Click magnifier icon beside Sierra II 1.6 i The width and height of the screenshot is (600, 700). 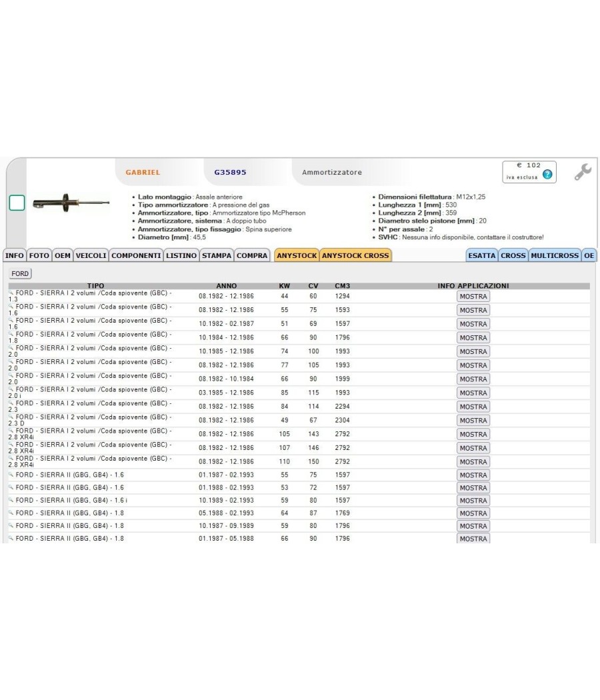click(x=11, y=500)
